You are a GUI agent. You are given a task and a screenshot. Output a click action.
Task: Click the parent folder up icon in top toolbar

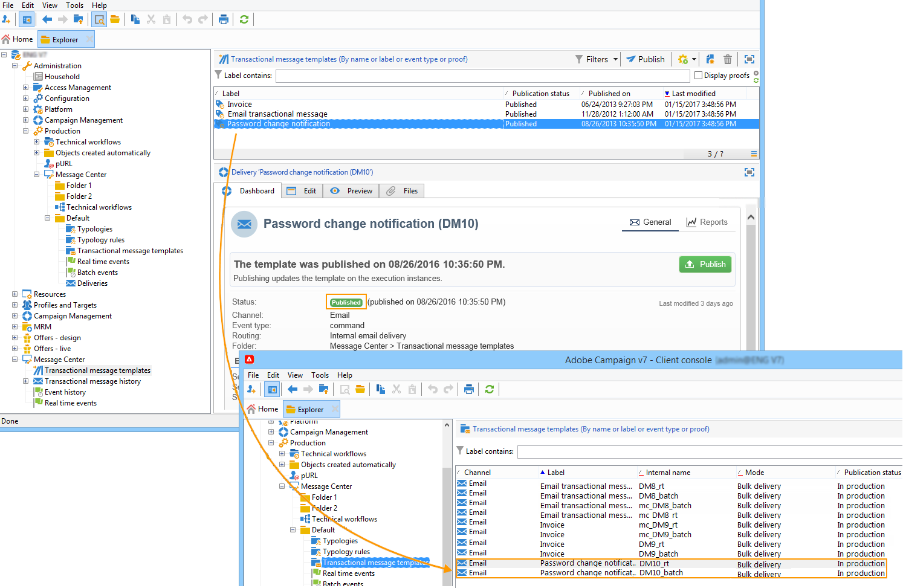tap(78, 19)
